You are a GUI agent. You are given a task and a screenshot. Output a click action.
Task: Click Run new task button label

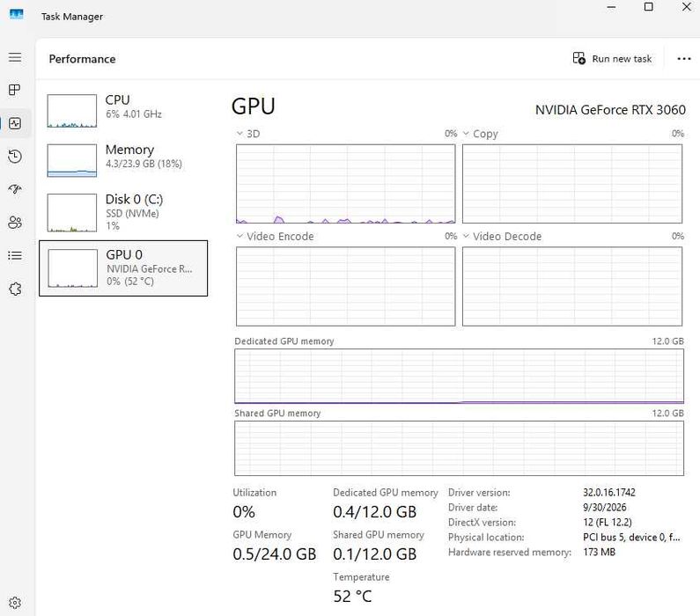tap(622, 59)
